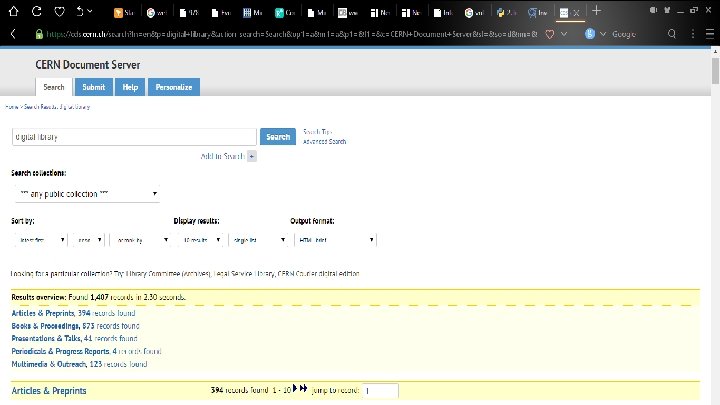This screenshot has height=405, width=720.
Task: Go back using the left arrow icon
Action: point(13,34)
